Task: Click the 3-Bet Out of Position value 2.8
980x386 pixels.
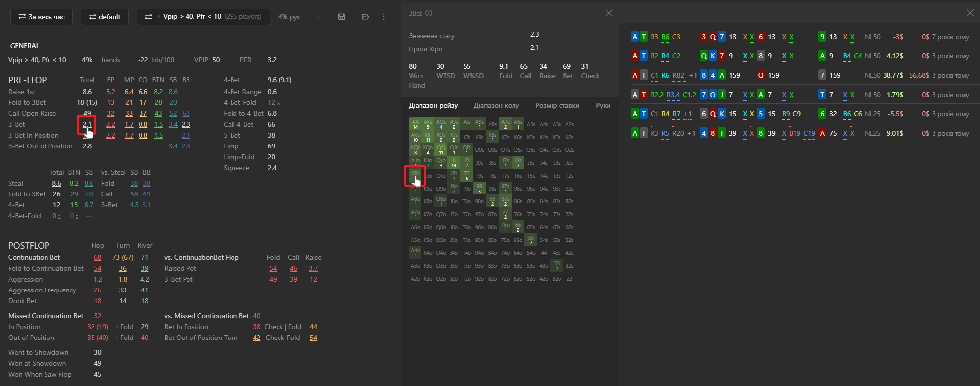Action: (x=87, y=146)
